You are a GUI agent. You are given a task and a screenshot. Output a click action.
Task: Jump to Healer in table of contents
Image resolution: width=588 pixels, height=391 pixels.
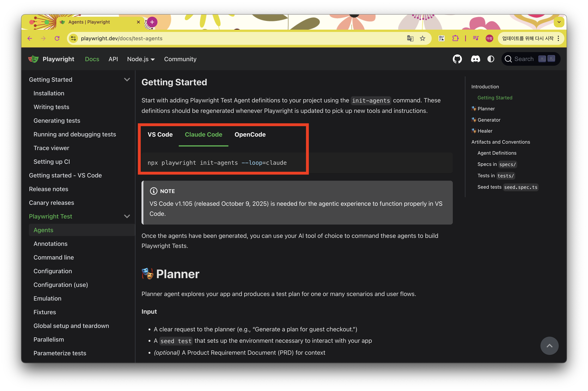click(485, 131)
